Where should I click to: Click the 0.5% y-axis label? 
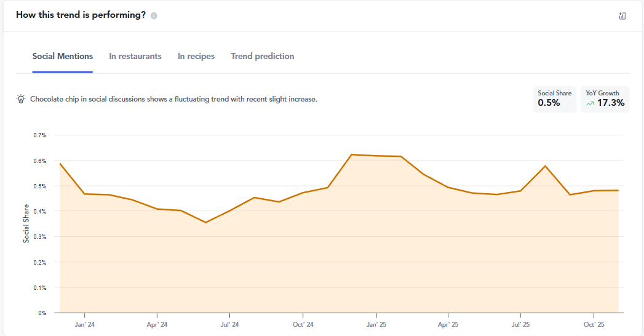(40, 186)
